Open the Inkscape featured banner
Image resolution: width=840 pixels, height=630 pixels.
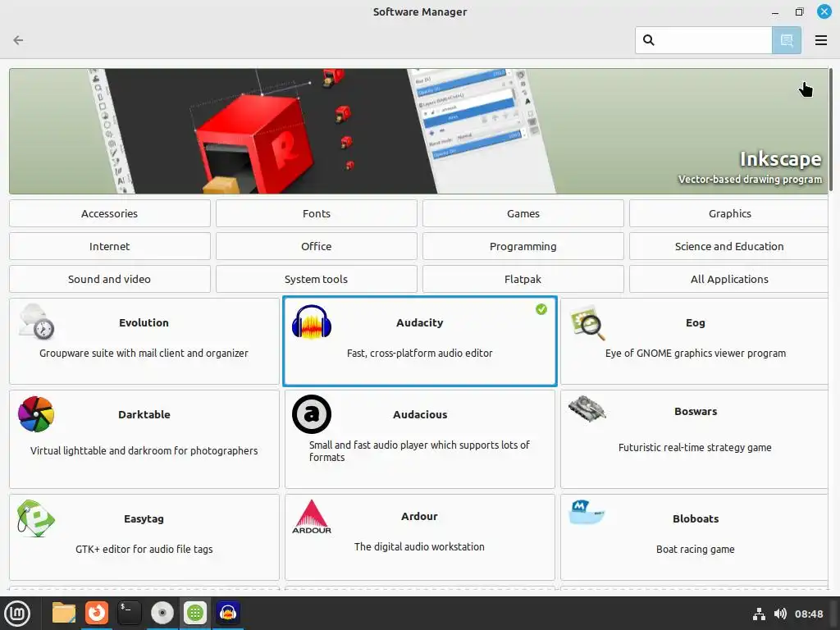[418, 131]
